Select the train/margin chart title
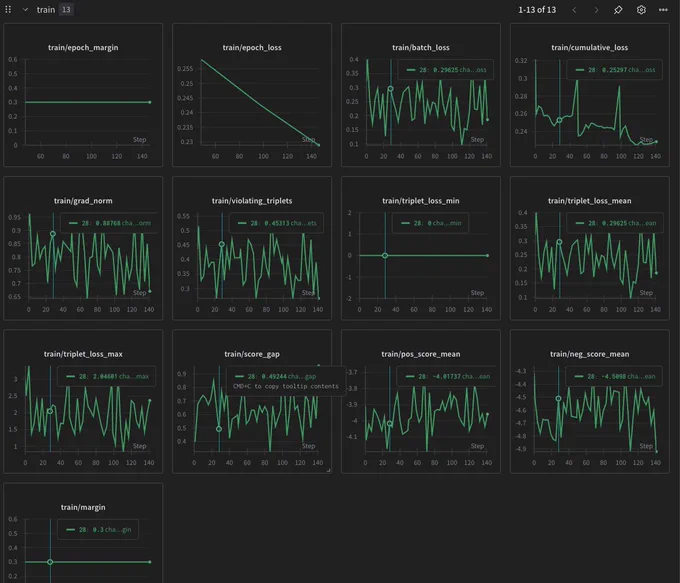 tap(83, 507)
